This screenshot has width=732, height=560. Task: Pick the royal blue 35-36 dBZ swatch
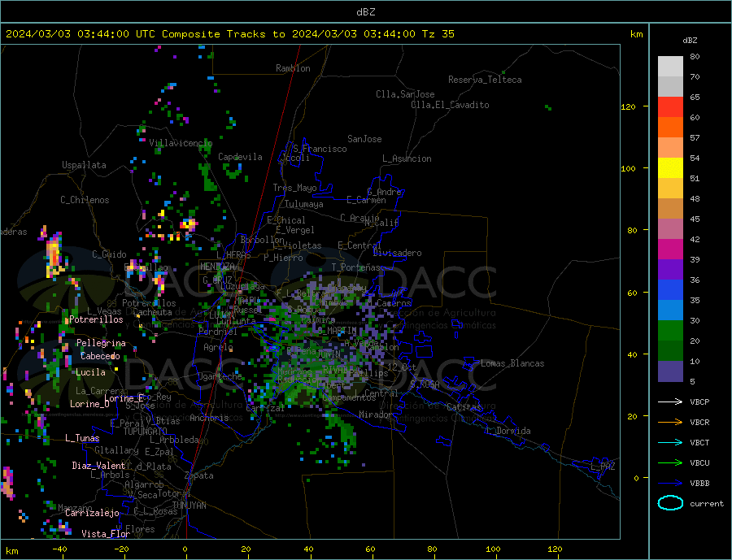[x=670, y=290]
